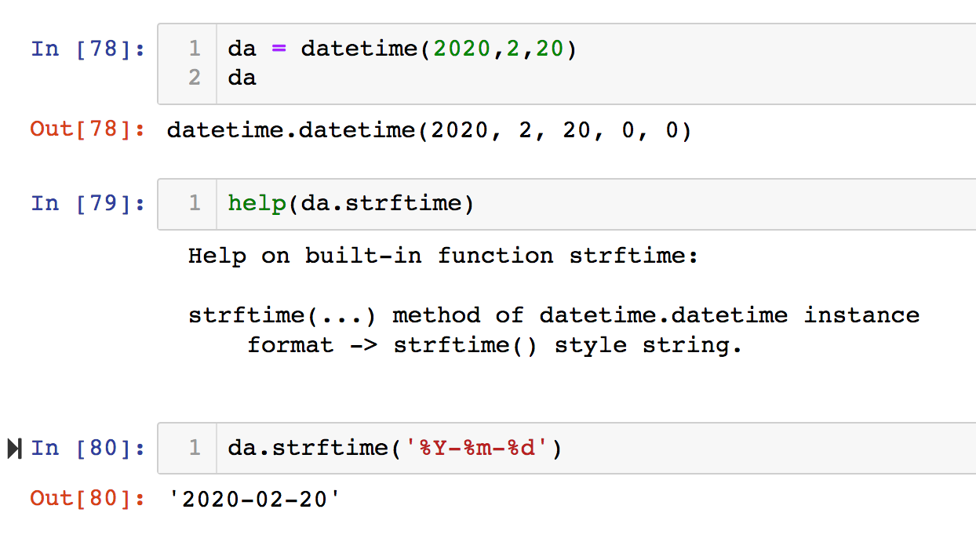Click line number 1 in cell 80
Screen dimensions: 976x560
pos(195,449)
